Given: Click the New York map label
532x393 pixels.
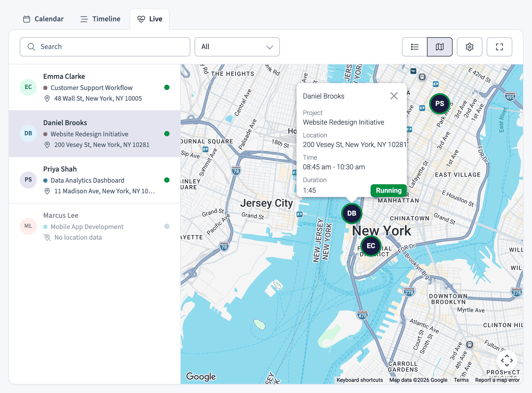Looking at the screenshot, I should click(382, 231).
